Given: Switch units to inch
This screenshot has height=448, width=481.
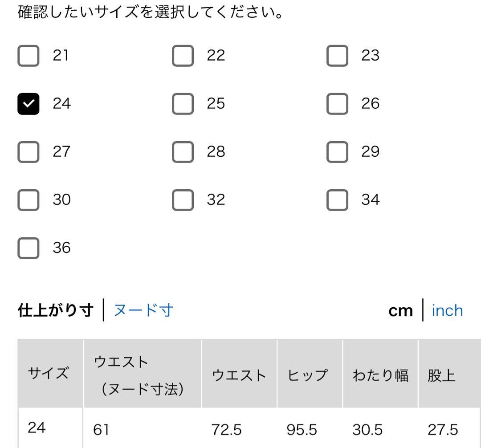Looking at the screenshot, I should coord(447,310).
